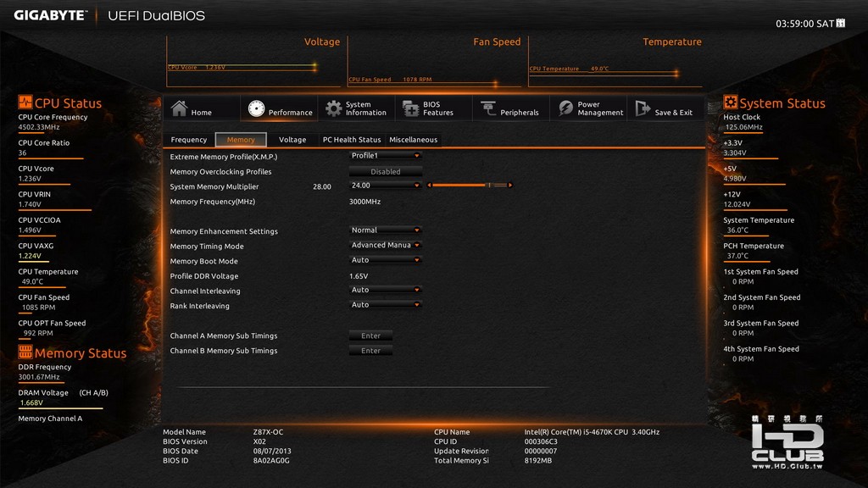The width and height of the screenshot is (868, 488).
Task: Open the BIOS Features menu
Action: point(433,108)
